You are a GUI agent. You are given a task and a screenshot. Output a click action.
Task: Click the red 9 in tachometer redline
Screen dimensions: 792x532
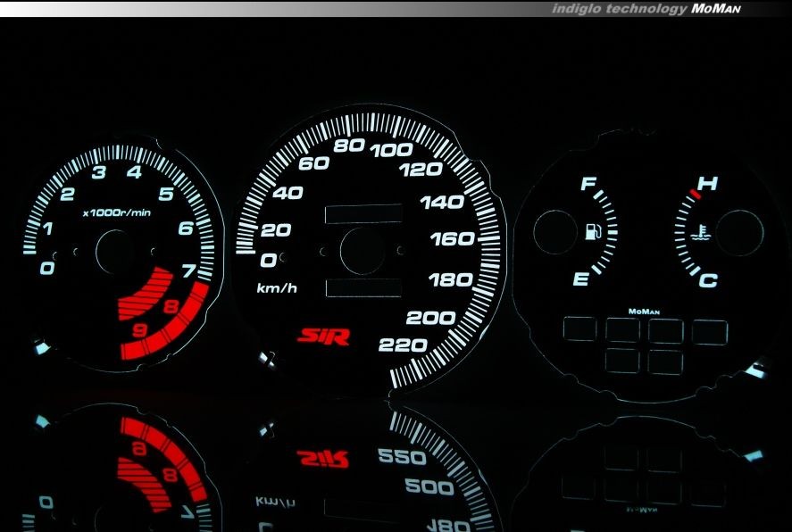pyautogui.click(x=141, y=331)
